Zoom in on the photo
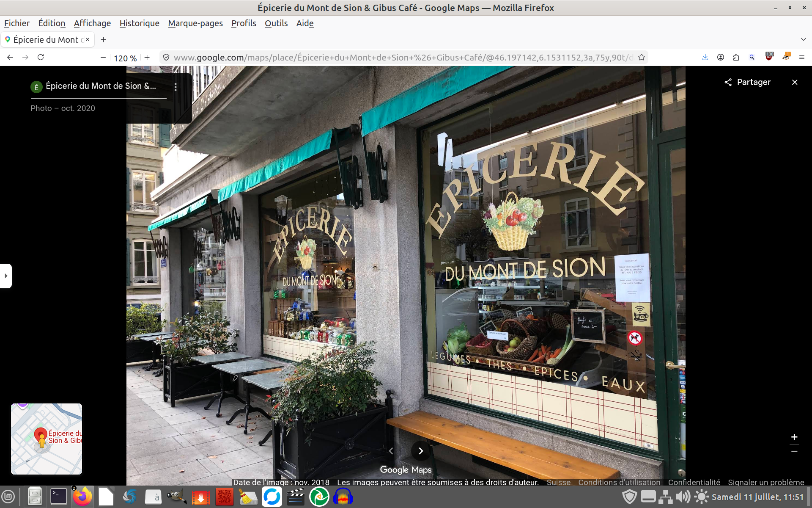This screenshot has width=812, height=508. [794, 437]
